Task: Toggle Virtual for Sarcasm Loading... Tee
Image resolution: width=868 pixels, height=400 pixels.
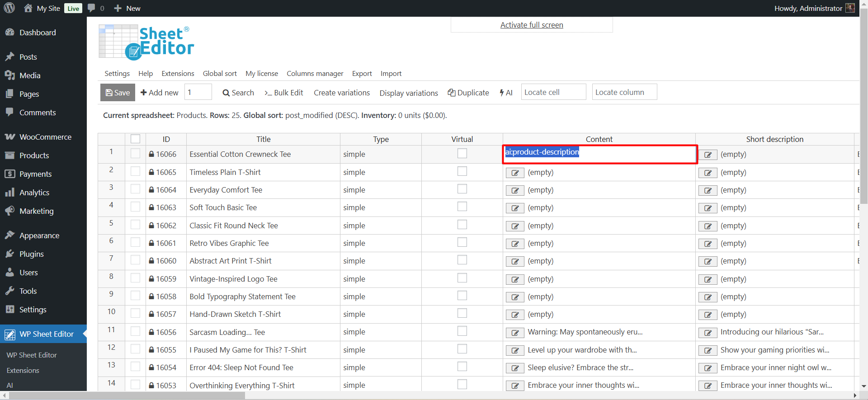Action: click(x=462, y=331)
